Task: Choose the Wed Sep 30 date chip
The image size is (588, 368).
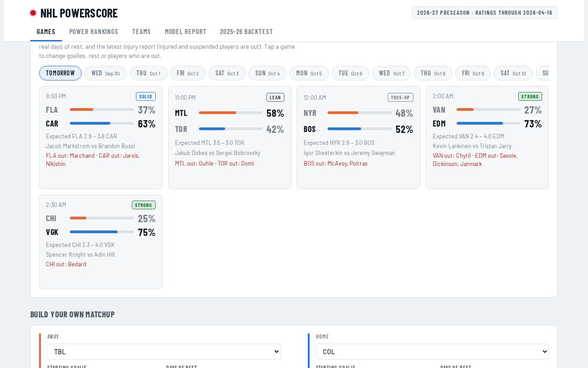Action: click(x=106, y=73)
